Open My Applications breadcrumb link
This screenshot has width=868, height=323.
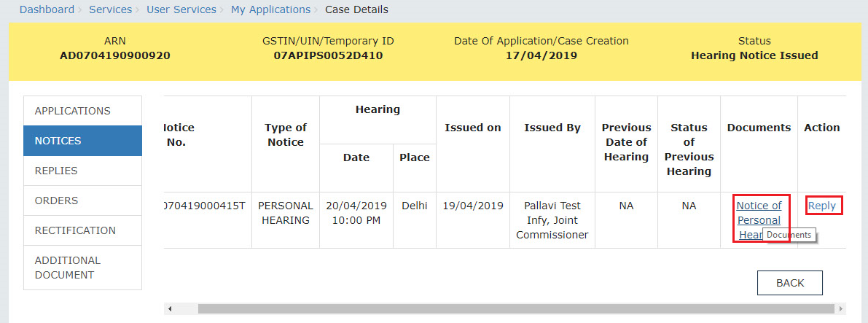click(x=270, y=9)
